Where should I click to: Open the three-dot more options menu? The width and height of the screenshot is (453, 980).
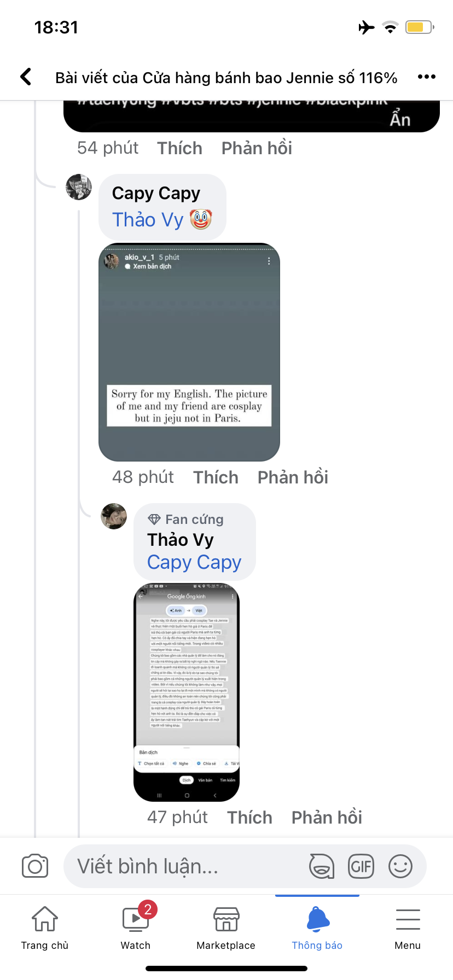pos(427,77)
